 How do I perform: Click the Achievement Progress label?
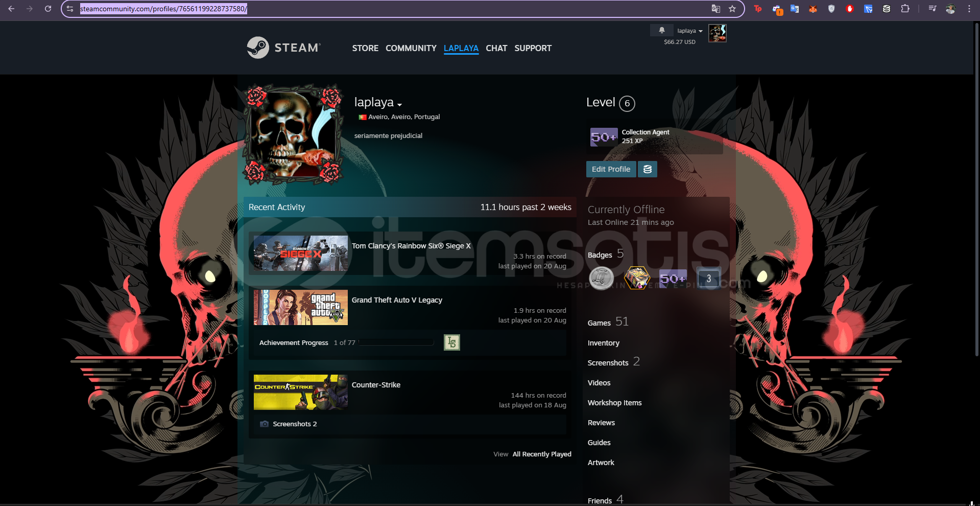pyautogui.click(x=294, y=342)
